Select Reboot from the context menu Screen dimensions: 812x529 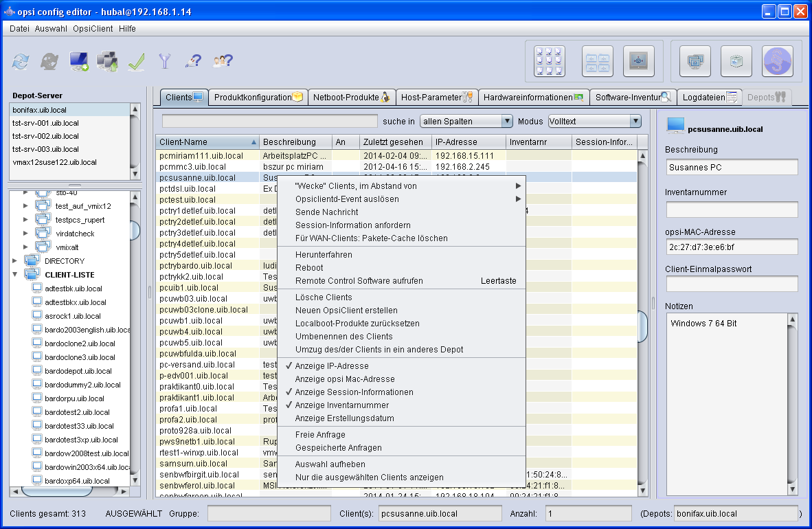click(x=308, y=268)
